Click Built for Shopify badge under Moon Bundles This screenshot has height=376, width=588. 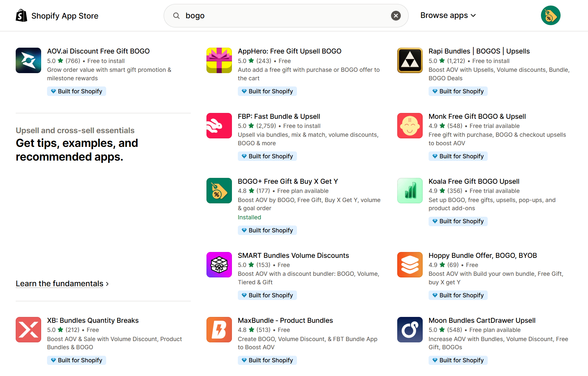[458, 360]
